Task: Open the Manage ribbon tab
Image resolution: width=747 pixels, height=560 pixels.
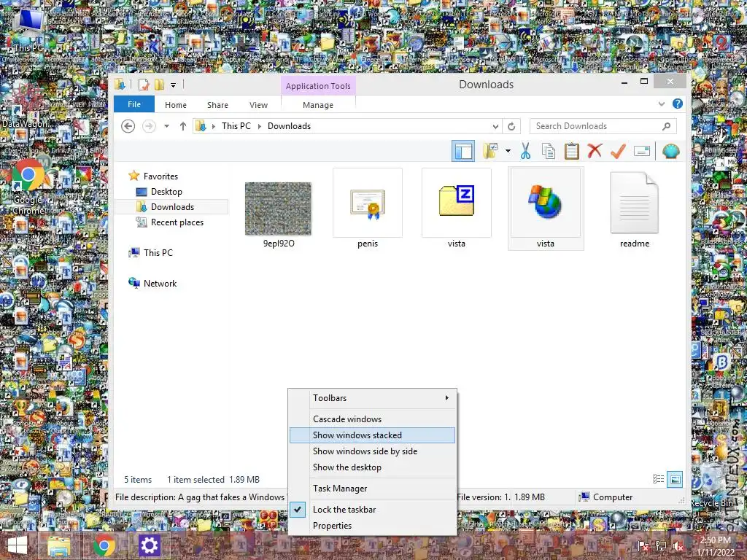Action: coord(318,105)
